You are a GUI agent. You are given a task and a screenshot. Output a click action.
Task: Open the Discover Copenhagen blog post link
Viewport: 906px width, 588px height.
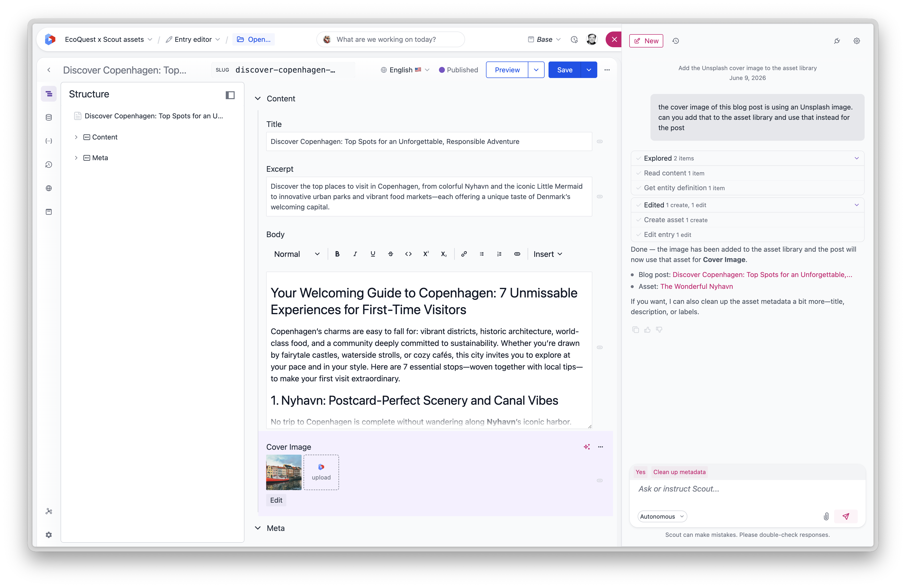coord(762,275)
